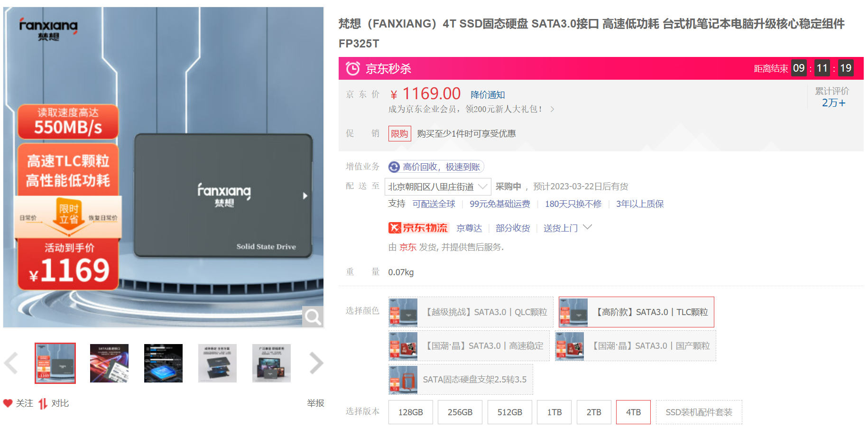Screen dimensions: 868x429
Task: Select the 512GB version tab
Action: click(x=510, y=412)
